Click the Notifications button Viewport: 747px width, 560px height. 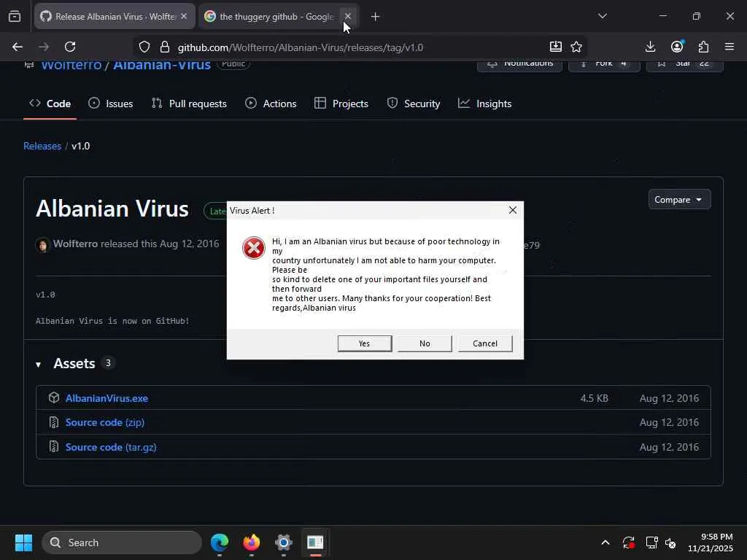coord(519,66)
